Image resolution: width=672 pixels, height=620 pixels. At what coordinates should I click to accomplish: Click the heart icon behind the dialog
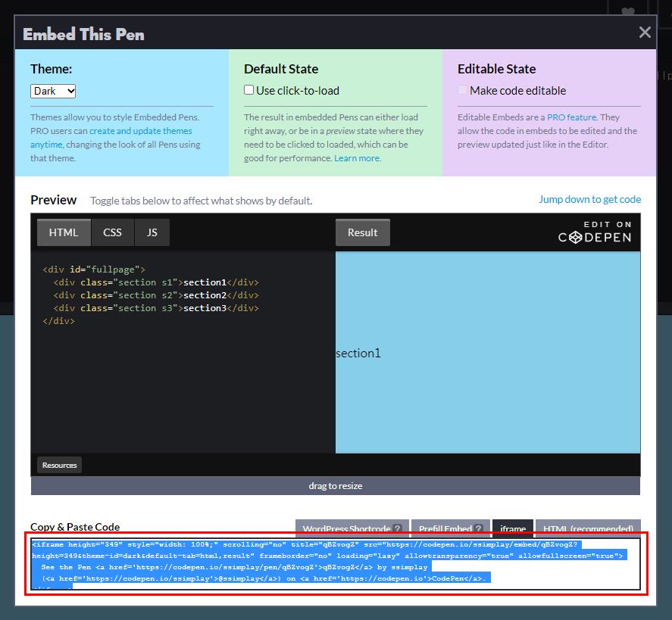click(x=628, y=11)
